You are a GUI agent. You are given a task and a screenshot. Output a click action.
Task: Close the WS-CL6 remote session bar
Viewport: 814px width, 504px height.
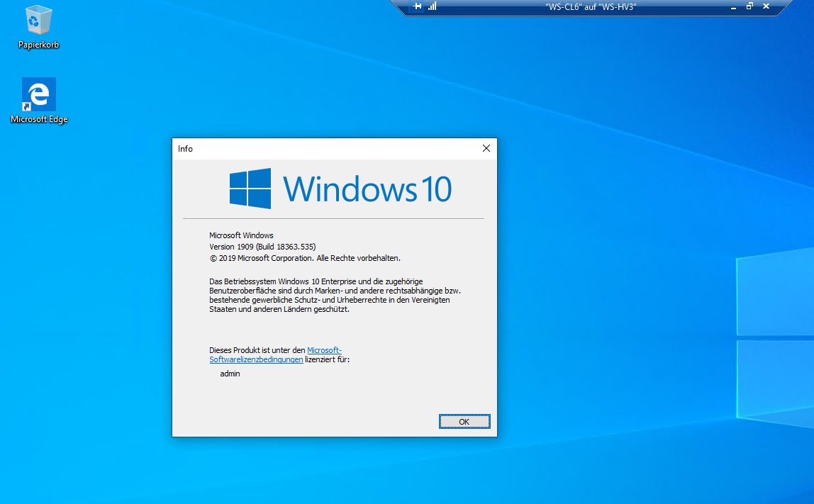coord(766,6)
